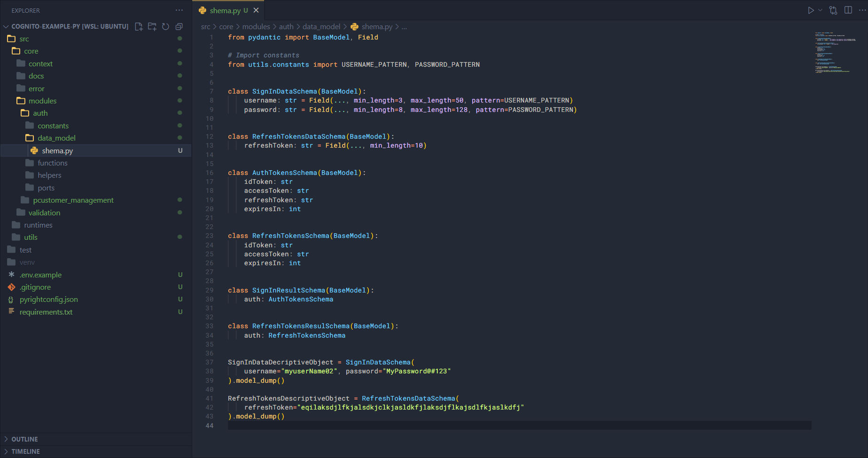
Task: Click data_model in the breadcrumb path
Action: coord(321,27)
